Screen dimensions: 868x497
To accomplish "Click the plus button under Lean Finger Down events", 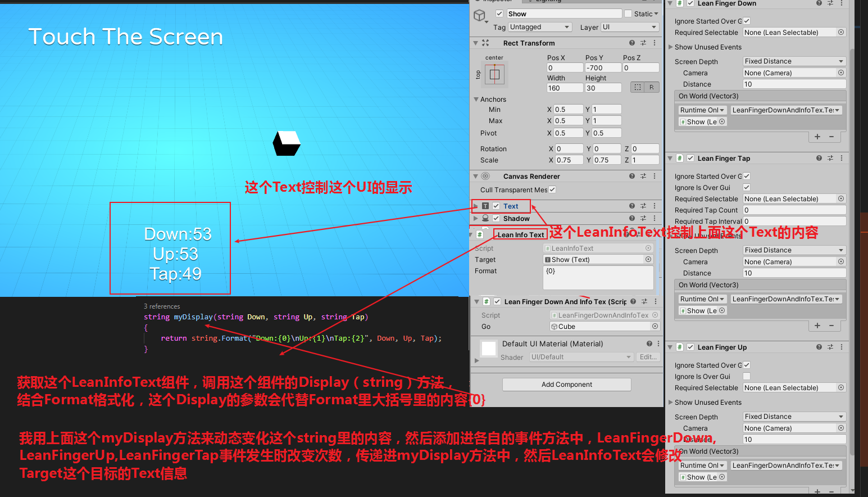I will click(x=817, y=137).
